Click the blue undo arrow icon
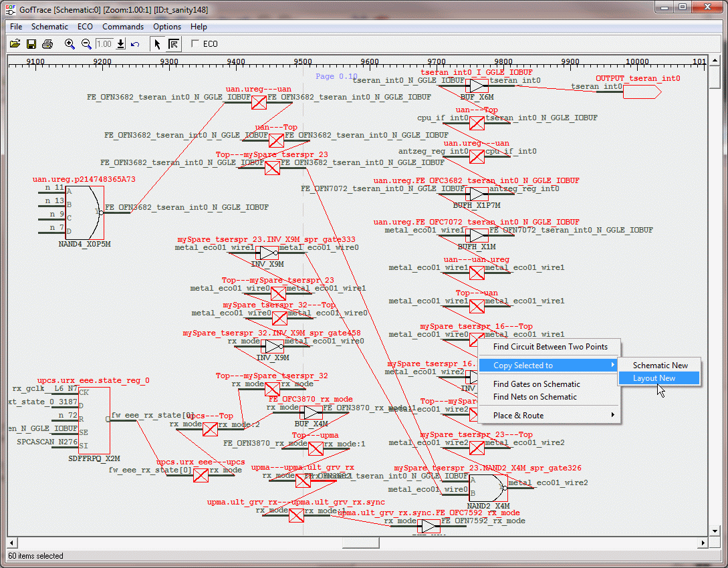The height and width of the screenshot is (568, 728). coord(135,44)
